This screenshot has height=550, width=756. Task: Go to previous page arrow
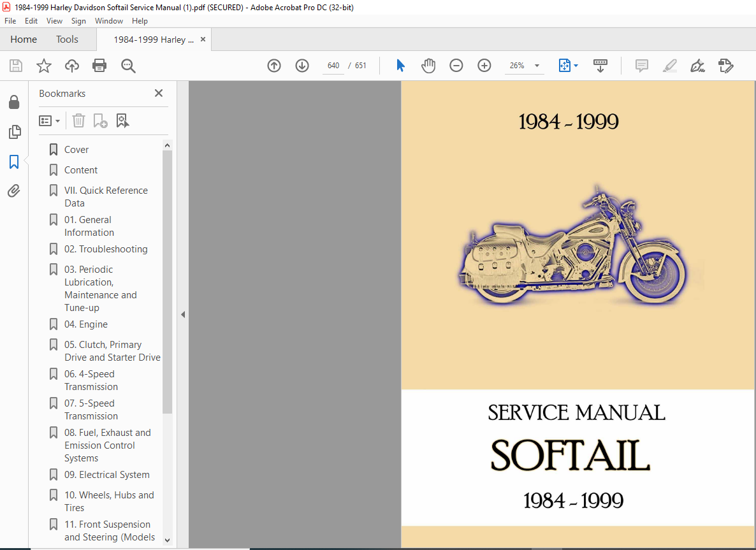[x=274, y=66]
